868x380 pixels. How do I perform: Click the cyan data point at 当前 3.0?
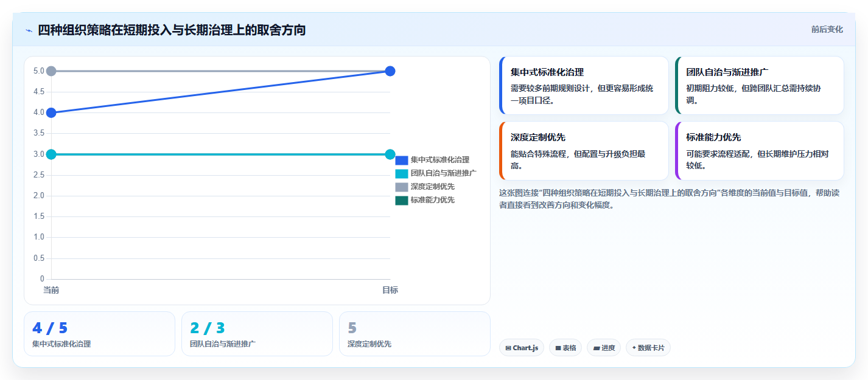pos(51,154)
